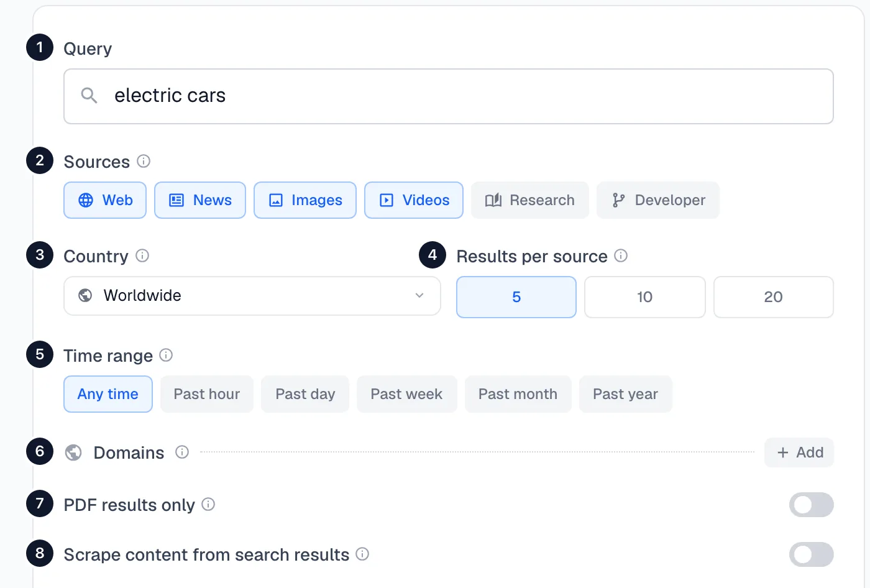Click the Add button for Domains
Screen dimensions: 870x588
click(x=799, y=452)
